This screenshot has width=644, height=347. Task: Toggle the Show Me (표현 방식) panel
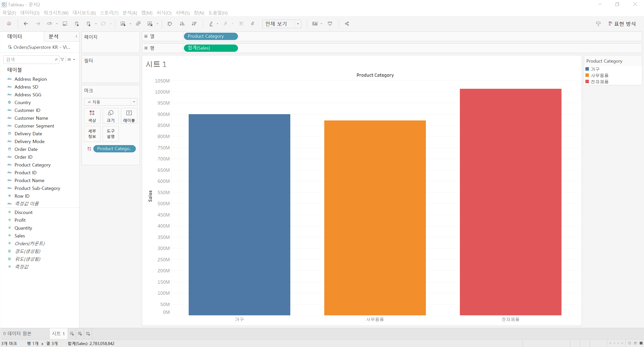click(622, 24)
